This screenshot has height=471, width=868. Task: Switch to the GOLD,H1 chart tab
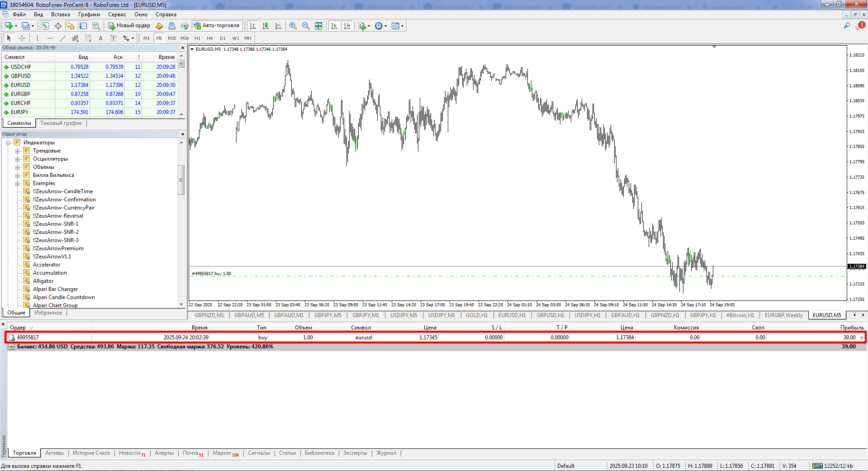pyautogui.click(x=477, y=315)
